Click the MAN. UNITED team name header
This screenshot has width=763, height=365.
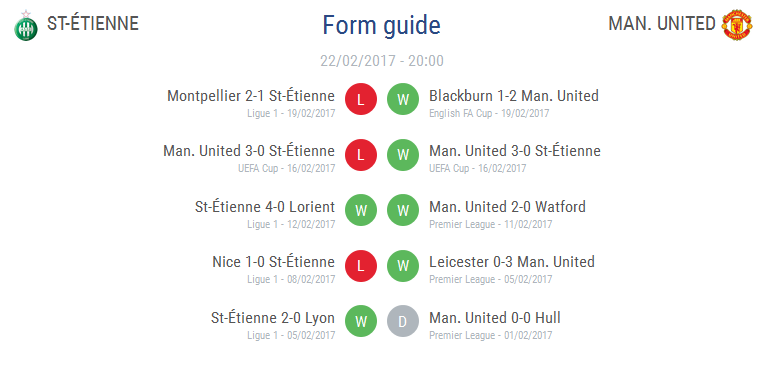tap(662, 23)
